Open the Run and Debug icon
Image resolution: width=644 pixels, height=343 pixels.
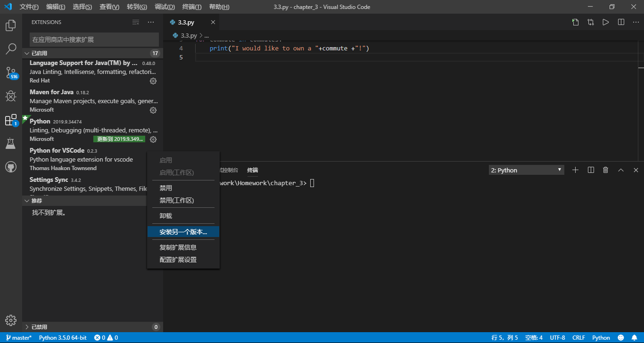coord(10,96)
